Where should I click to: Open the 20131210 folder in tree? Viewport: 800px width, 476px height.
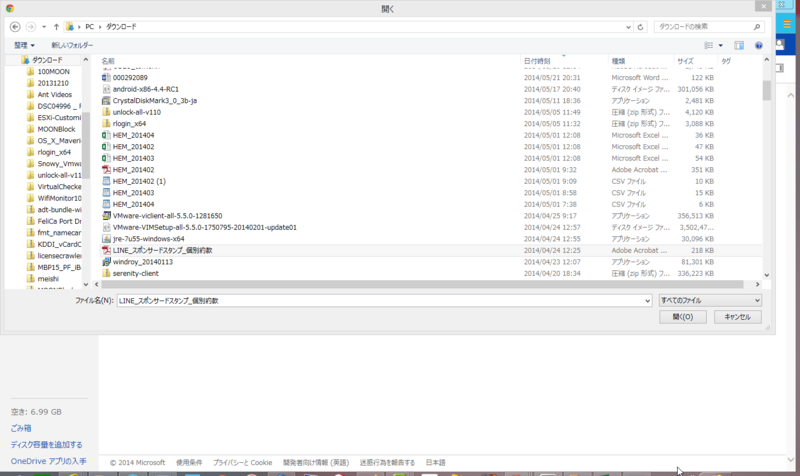coord(53,83)
